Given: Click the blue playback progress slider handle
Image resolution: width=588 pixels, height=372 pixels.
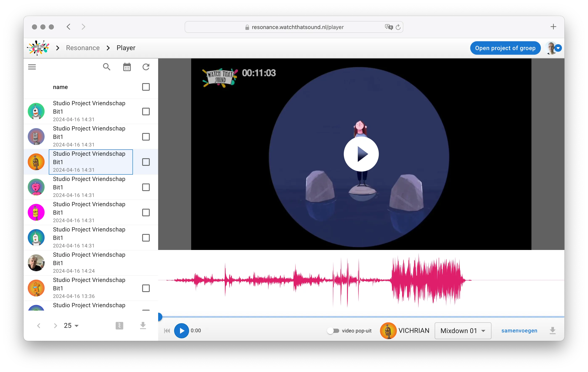Looking at the screenshot, I should click(160, 316).
